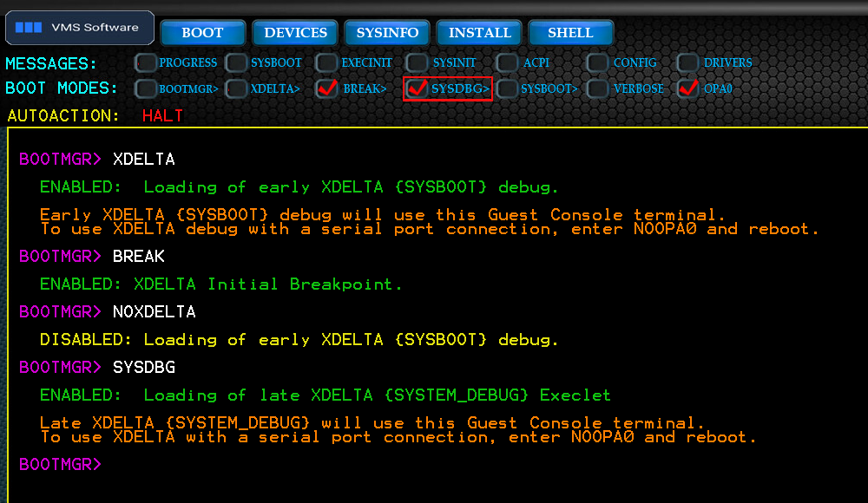
Task: Enable CONFIG messages checkbox
Action: (598, 62)
